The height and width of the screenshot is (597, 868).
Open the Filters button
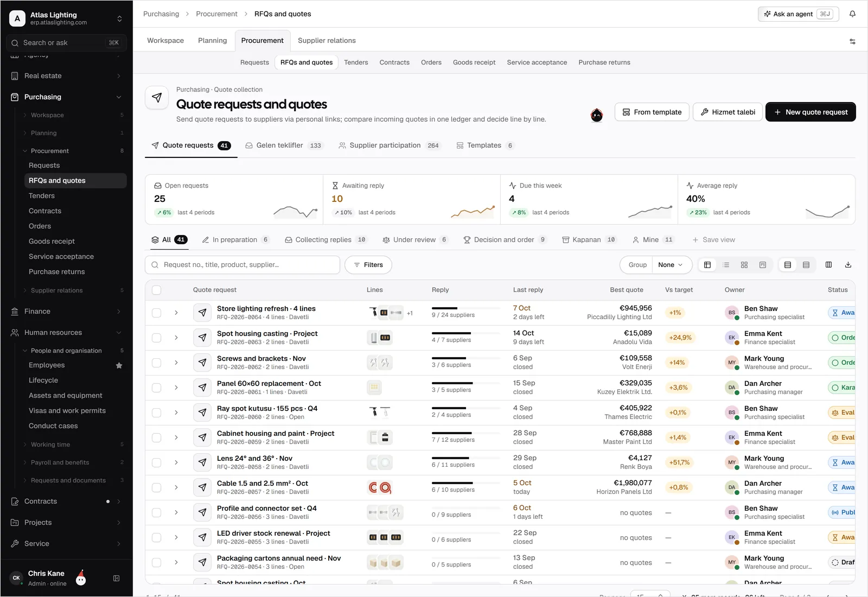pyautogui.click(x=368, y=265)
